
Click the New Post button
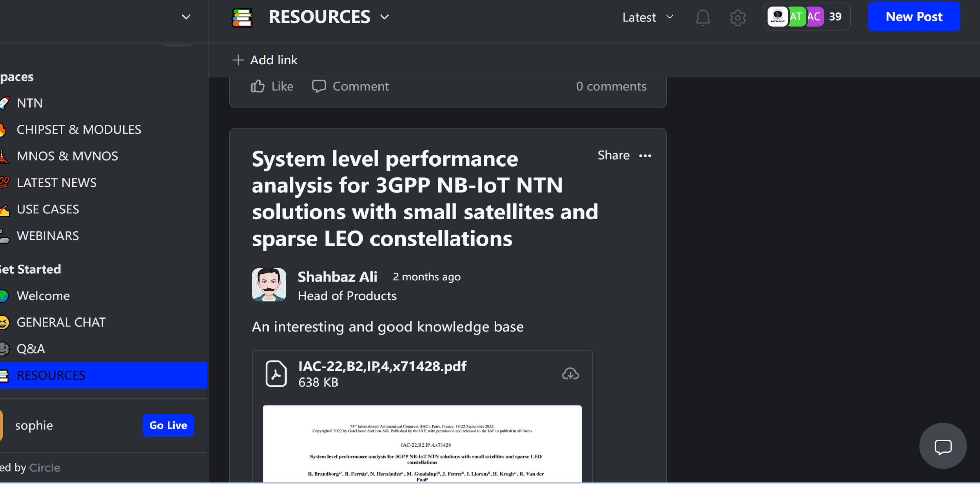tap(913, 16)
